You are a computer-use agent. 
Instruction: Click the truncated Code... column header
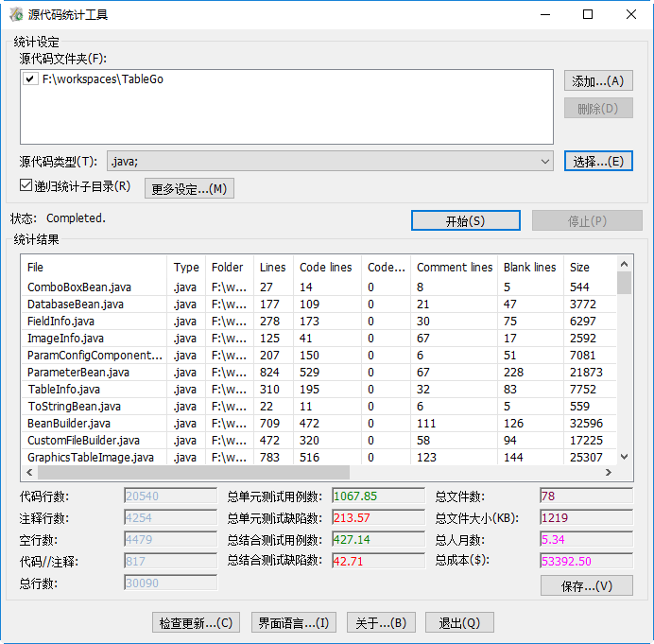[386, 267]
